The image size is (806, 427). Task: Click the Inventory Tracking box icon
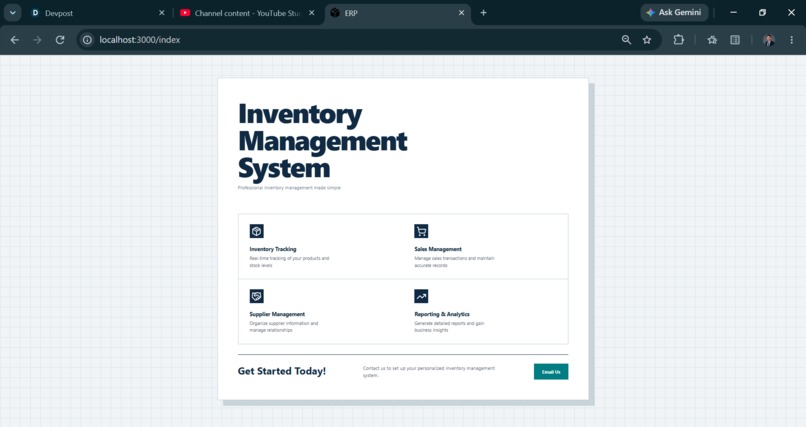[x=257, y=231]
